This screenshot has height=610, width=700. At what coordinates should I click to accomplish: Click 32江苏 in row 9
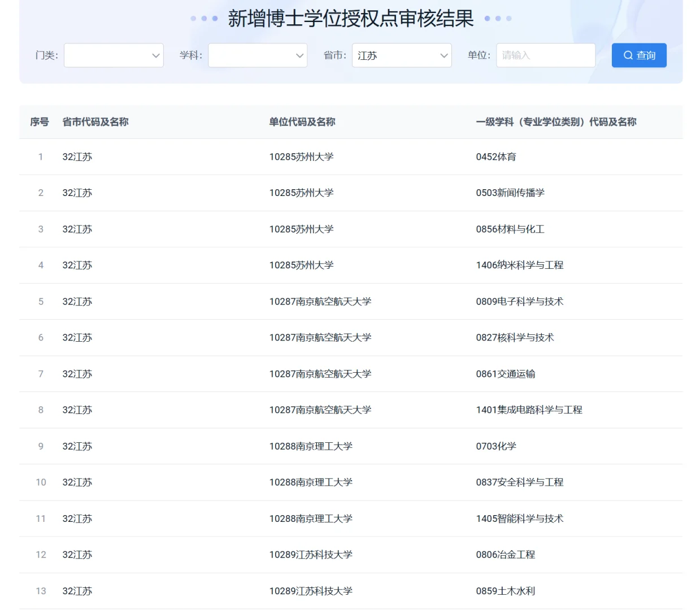coord(77,446)
